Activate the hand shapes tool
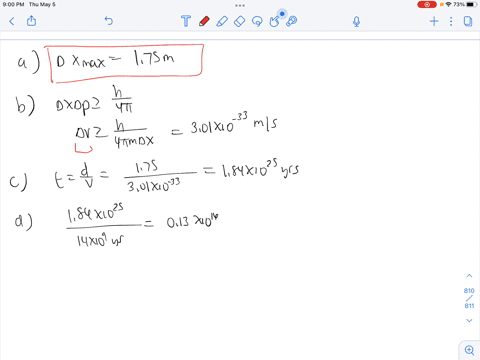480x360 pixels. pos(275,21)
